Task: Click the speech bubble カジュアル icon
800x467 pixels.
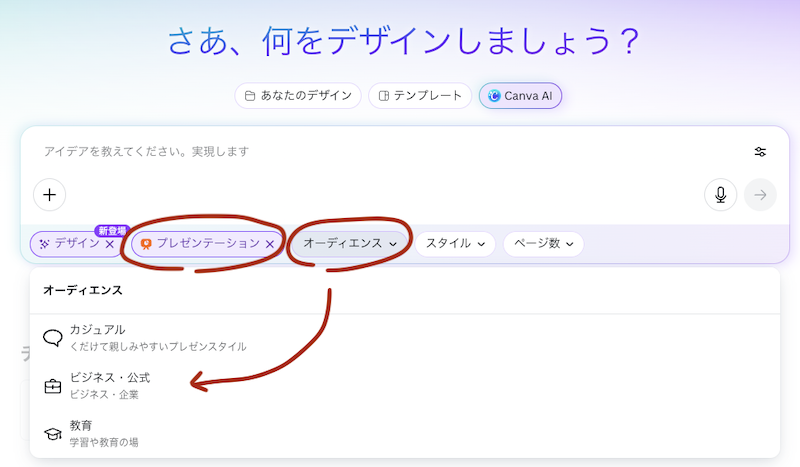Action: coord(53,338)
